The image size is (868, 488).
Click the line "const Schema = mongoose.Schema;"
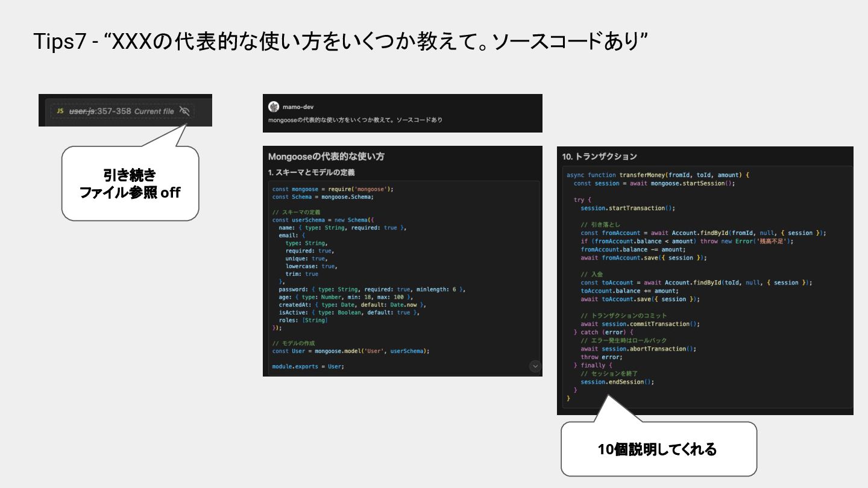pos(322,196)
